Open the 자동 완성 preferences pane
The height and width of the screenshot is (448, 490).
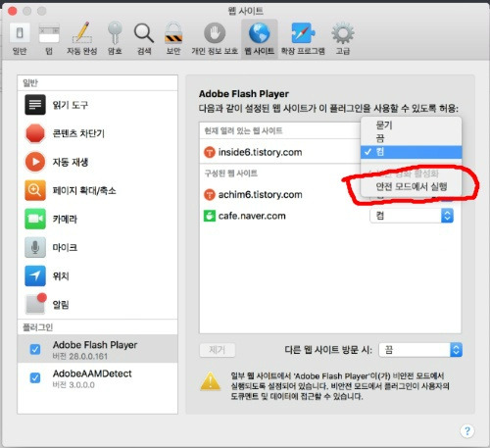click(82, 39)
